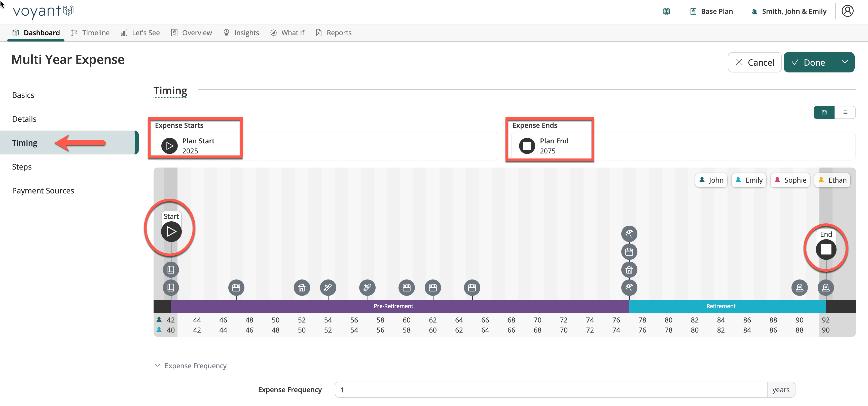Go to Payment Sources section

point(43,190)
